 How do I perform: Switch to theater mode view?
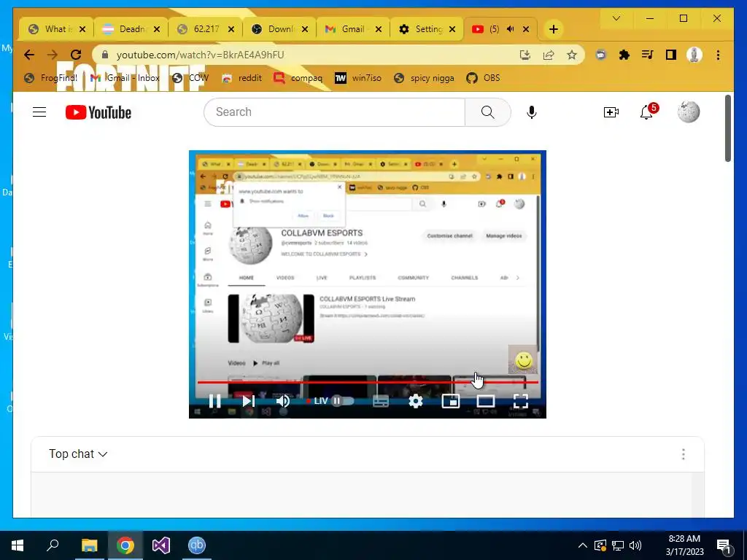pyautogui.click(x=485, y=401)
